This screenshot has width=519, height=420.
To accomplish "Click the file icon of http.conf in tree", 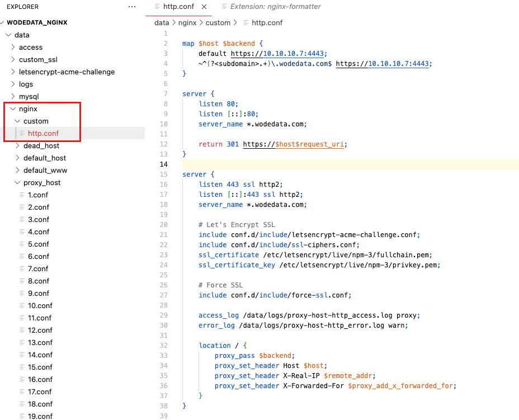I will (22, 134).
